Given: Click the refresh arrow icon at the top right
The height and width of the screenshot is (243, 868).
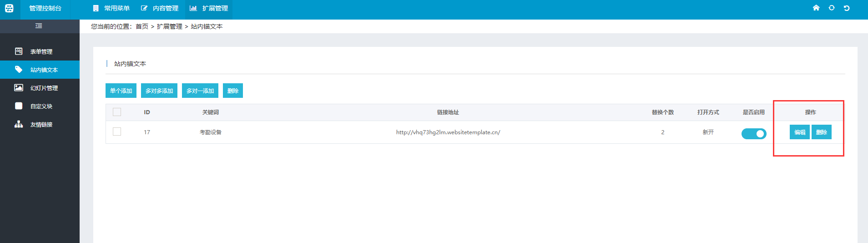Looking at the screenshot, I should click(x=847, y=8).
